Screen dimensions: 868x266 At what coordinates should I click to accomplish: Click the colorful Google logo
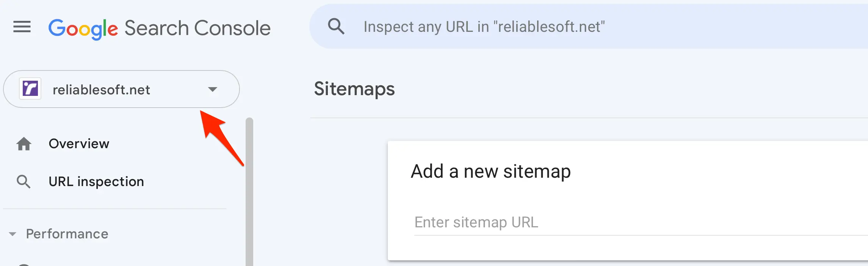83,28
